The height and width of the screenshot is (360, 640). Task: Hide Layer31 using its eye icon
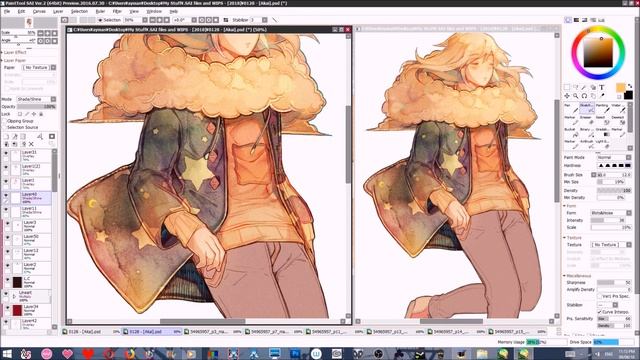(6, 153)
